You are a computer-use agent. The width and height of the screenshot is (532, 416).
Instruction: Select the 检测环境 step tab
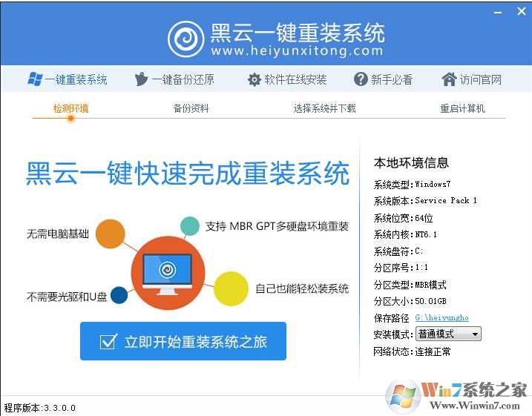(x=70, y=108)
